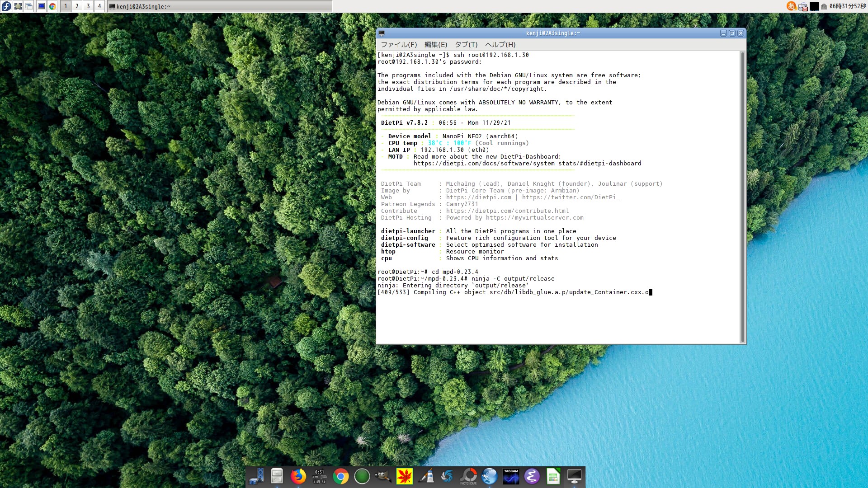Image resolution: width=868 pixels, height=488 pixels.
Task: Expand the ヘルプ(H) menu
Action: 500,44
